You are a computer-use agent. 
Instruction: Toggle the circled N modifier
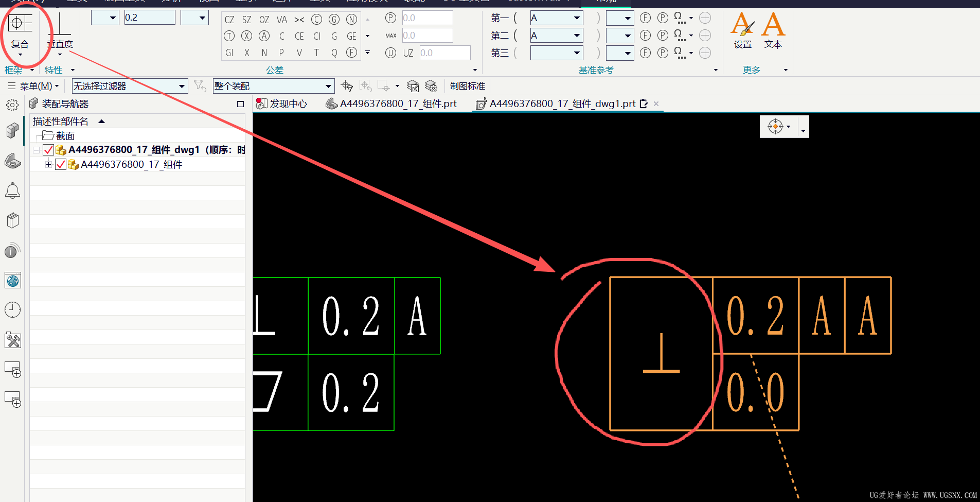[x=352, y=20]
